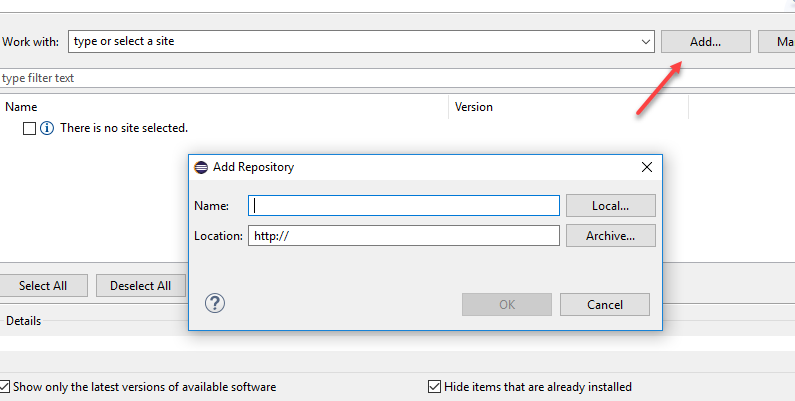The width and height of the screenshot is (795, 401).
Task: Cancel the Add Repository dialog
Action: pyautogui.click(x=604, y=304)
